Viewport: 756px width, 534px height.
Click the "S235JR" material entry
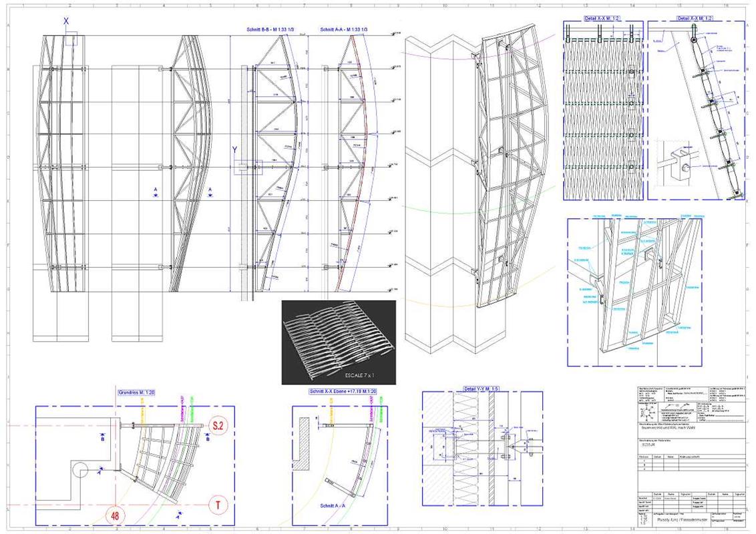[x=648, y=446]
